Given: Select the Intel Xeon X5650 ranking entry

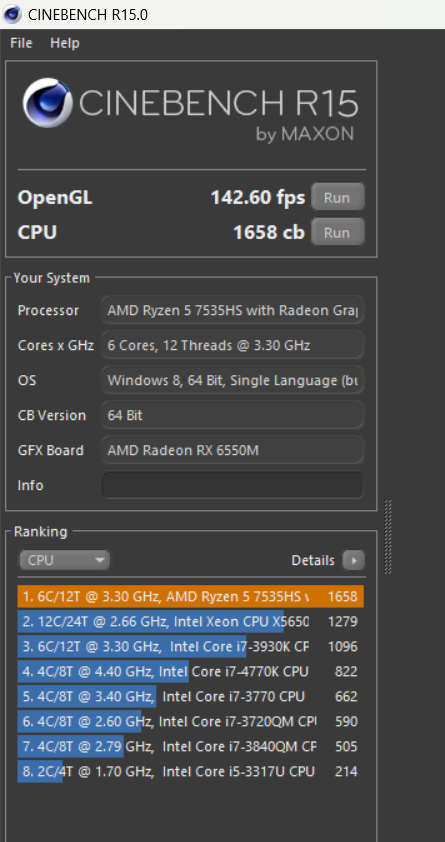Looking at the screenshot, I should point(191,621).
